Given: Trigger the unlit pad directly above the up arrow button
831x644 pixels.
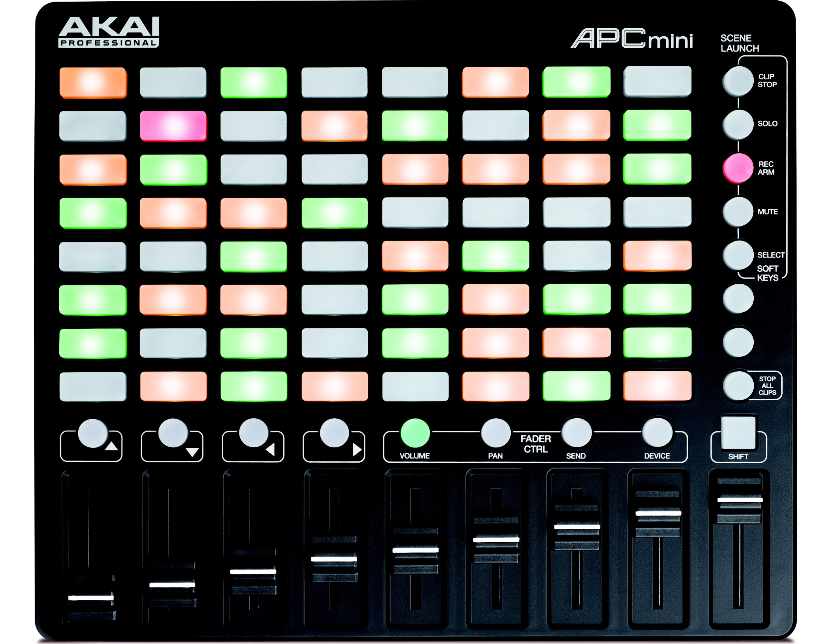Looking at the screenshot, I should (x=93, y=387).
